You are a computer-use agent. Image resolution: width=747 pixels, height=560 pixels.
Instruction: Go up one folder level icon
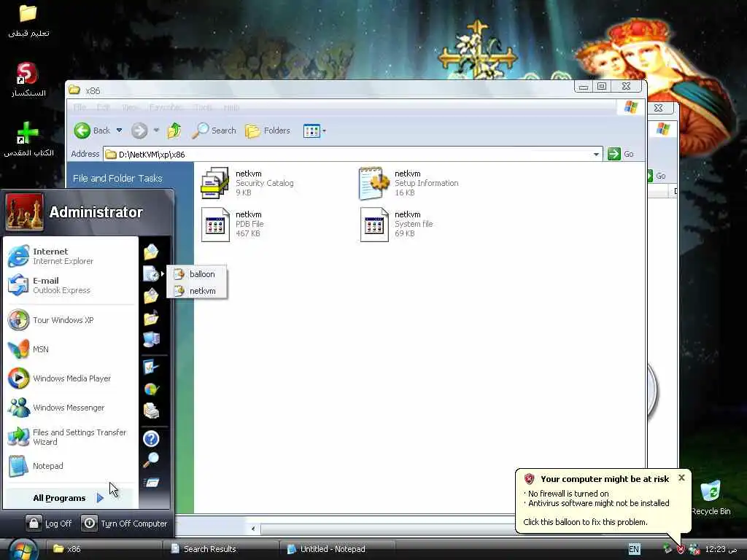(x=174, y=131)
